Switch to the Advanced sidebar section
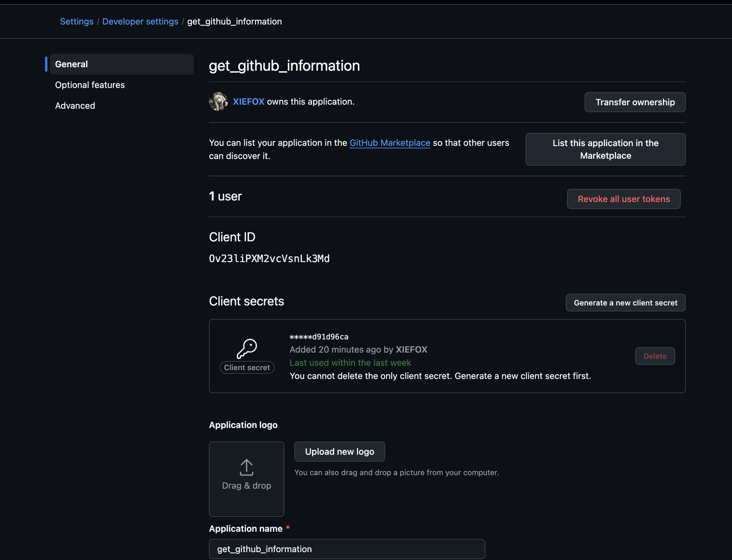This screenshot has width=732, height=560. click(x=75, y=106)
